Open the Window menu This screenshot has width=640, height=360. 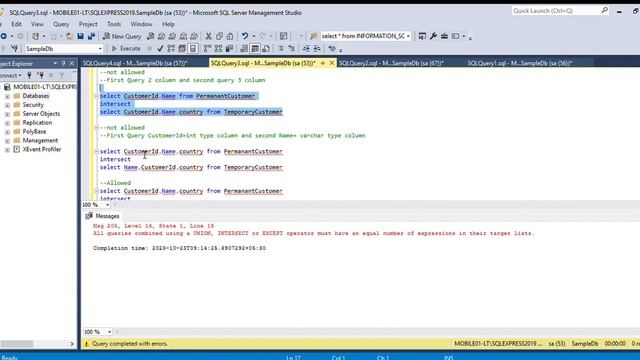pyautogui.click(x=141, y=24)
